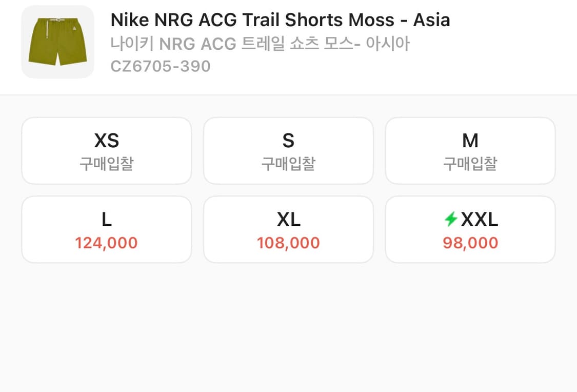577x392 pixels.
Task: Select the XXL size card
Action: tap(470, 229)
